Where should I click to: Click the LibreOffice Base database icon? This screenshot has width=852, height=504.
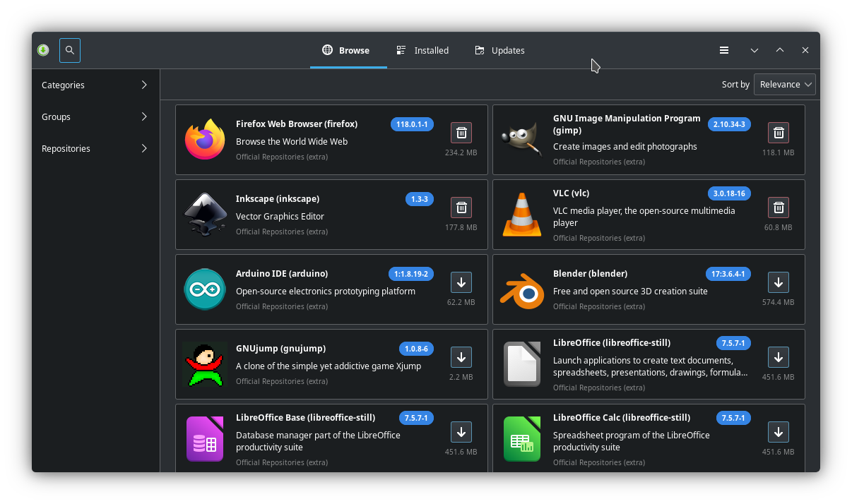point(205,439)
